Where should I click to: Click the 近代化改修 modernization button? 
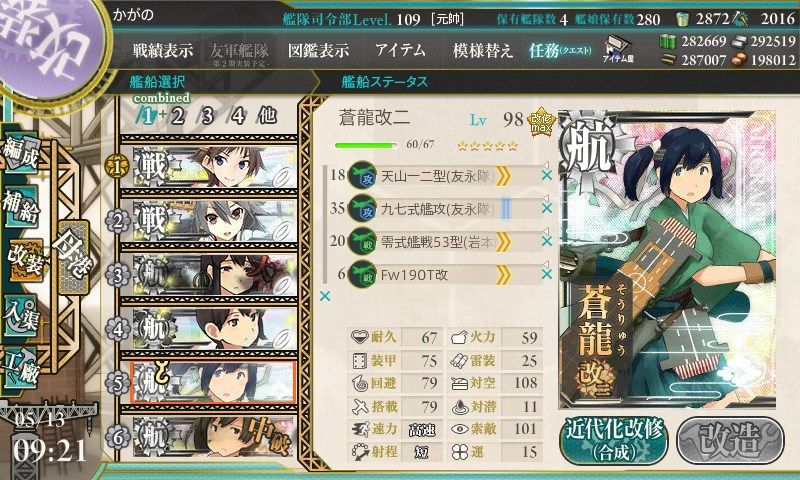click(614, 440)
